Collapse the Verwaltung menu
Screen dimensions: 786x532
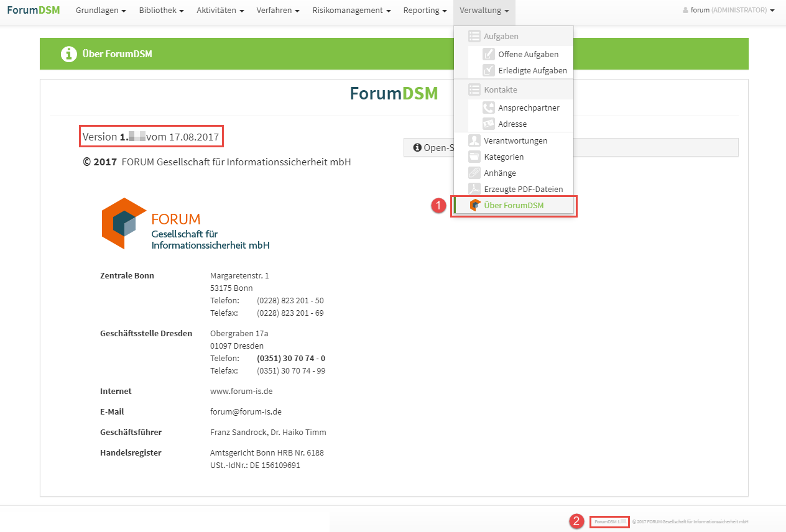coord(484,11)
